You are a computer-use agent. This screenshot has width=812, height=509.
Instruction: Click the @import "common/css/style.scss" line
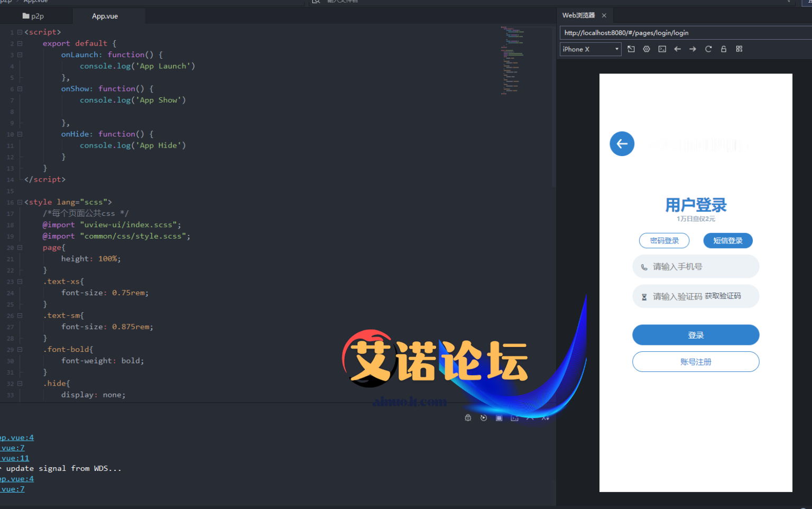click(117, 236)
